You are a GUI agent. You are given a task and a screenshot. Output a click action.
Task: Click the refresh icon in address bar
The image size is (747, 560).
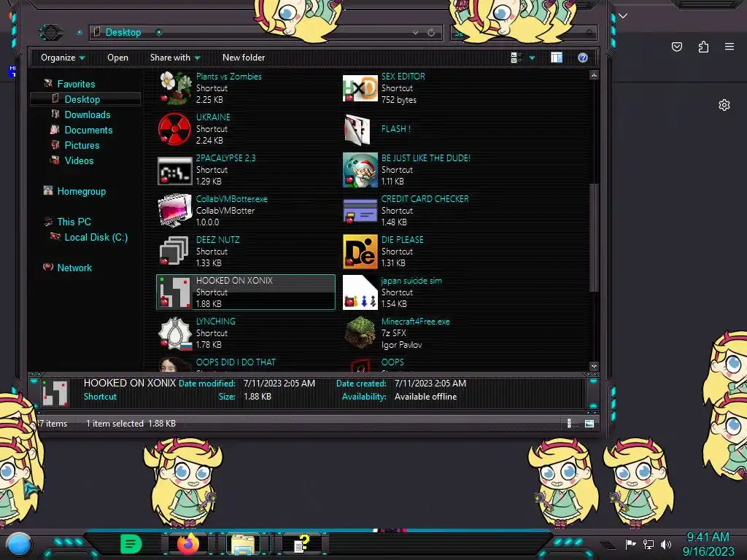point(431,32)
